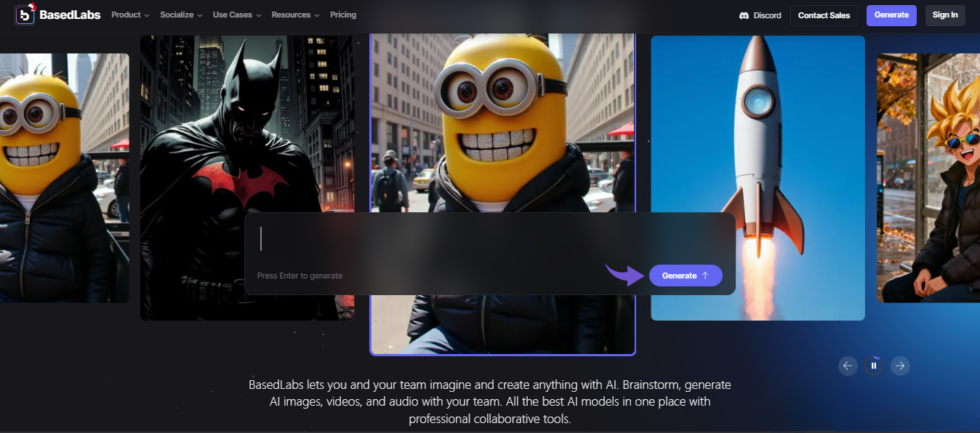Focus the prompt text input field
This screenshot has height=433, width=980.
[x=490, y=240]
